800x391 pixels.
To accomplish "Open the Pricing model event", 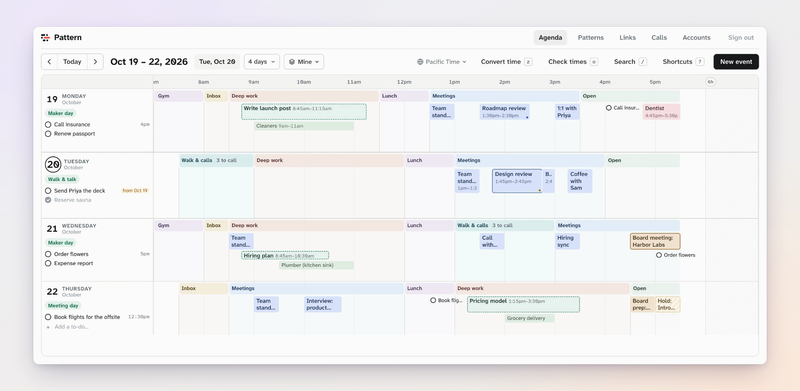I will (523, 304).
